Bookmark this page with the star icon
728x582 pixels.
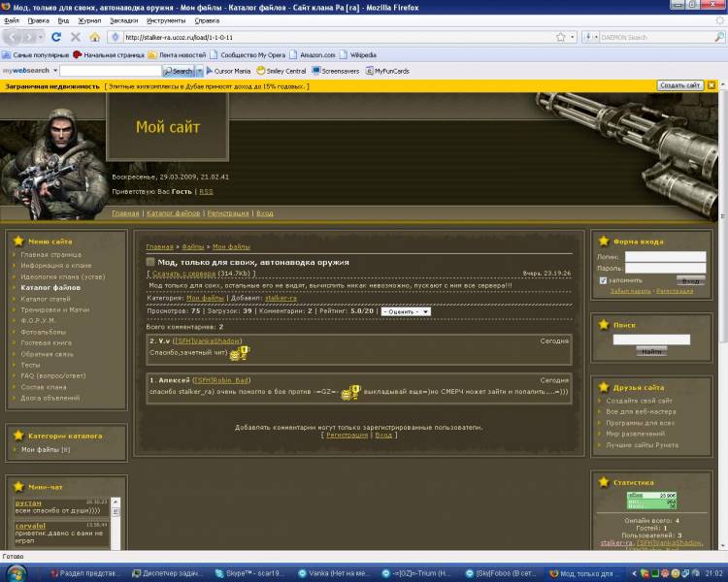click(561, 37)
